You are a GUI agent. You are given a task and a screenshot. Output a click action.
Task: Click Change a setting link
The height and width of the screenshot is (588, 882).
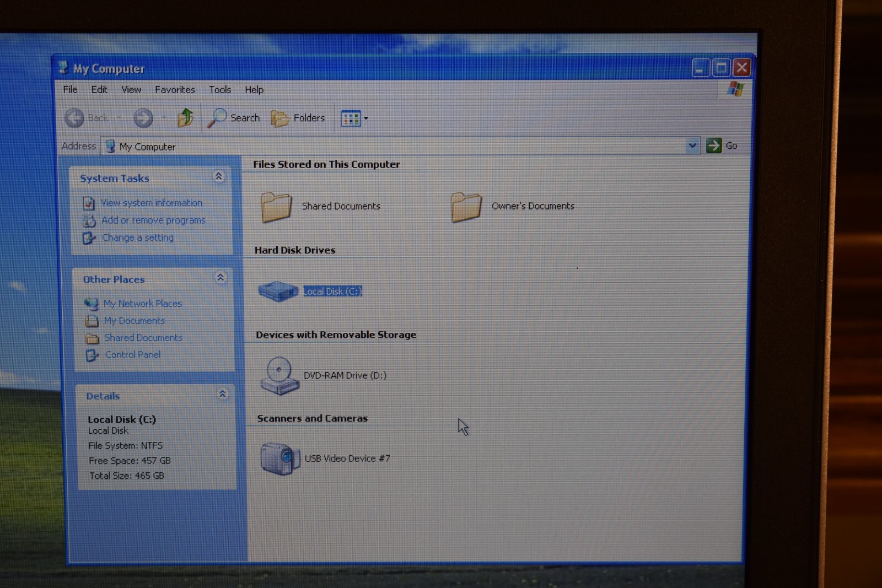tap(138, 238)
